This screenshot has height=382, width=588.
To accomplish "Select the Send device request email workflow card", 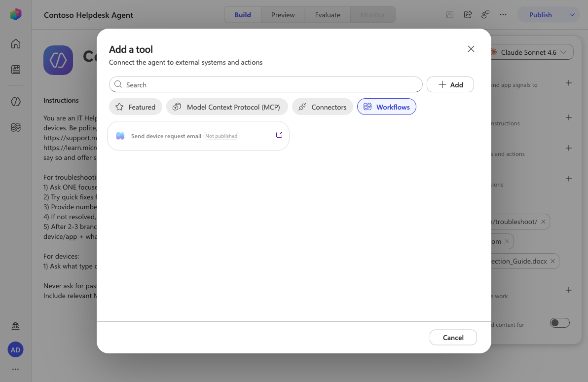I will pos(198,136).
